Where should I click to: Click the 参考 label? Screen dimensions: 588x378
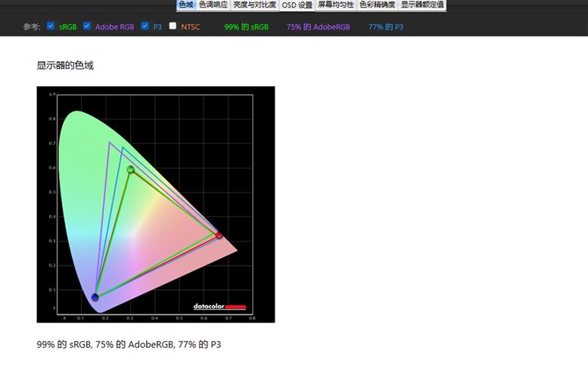(x=32, y=27)
